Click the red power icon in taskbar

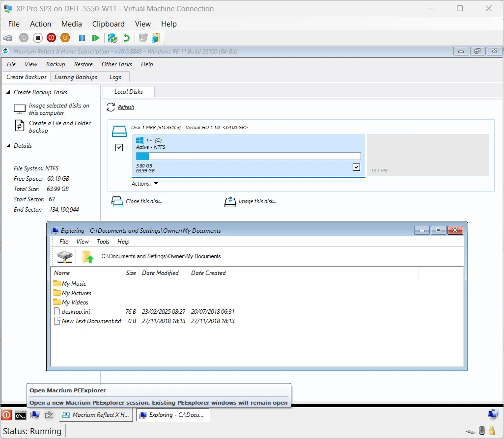click(x=6, y=415)
